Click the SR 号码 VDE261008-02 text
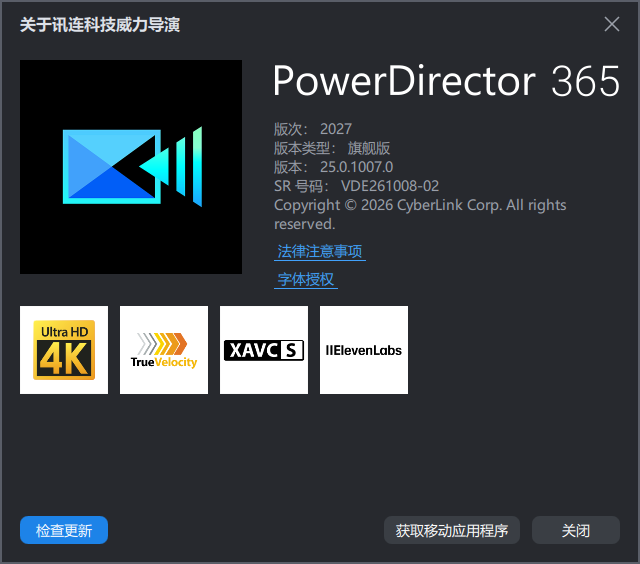 (x=356, y=186)
